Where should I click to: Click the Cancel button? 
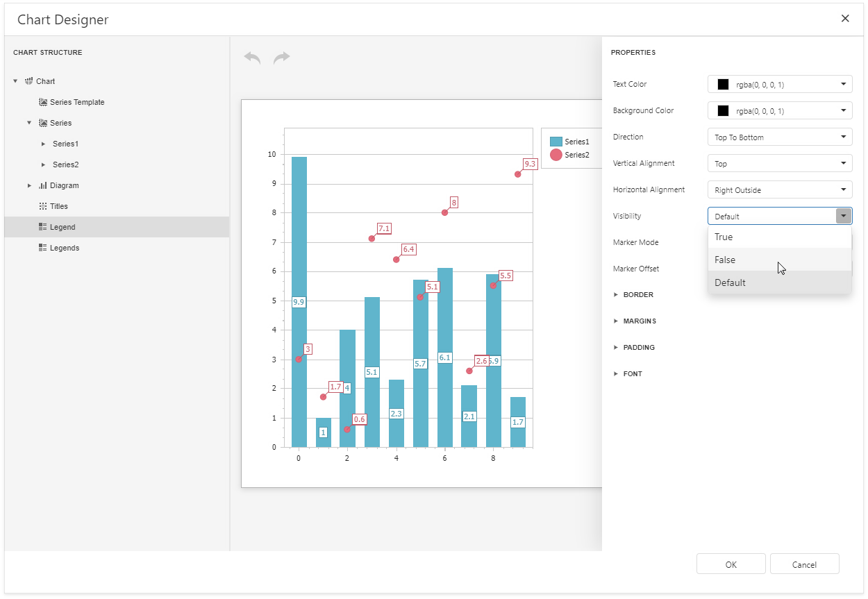click(x=804, y=564)
